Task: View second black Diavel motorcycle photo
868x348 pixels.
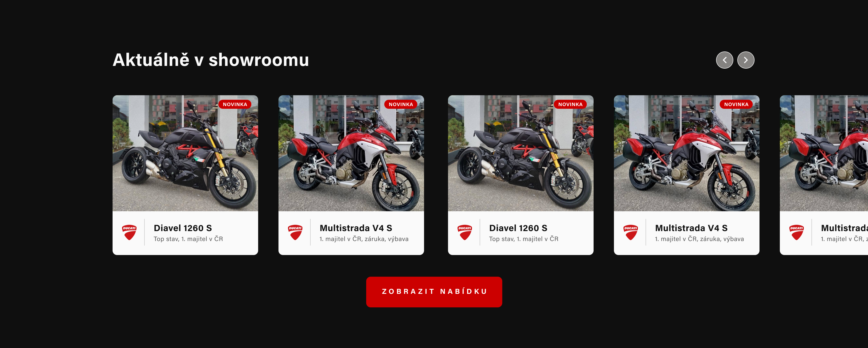Action: click(521, 153)
